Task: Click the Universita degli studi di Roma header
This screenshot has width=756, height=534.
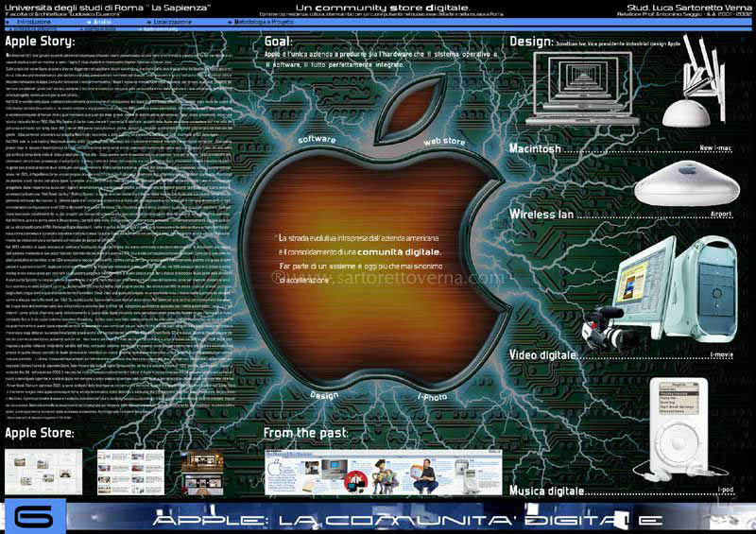Action: coord(107,8)
